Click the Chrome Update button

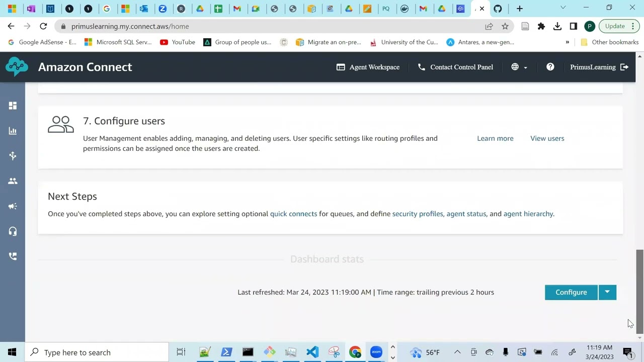point(619,26)
